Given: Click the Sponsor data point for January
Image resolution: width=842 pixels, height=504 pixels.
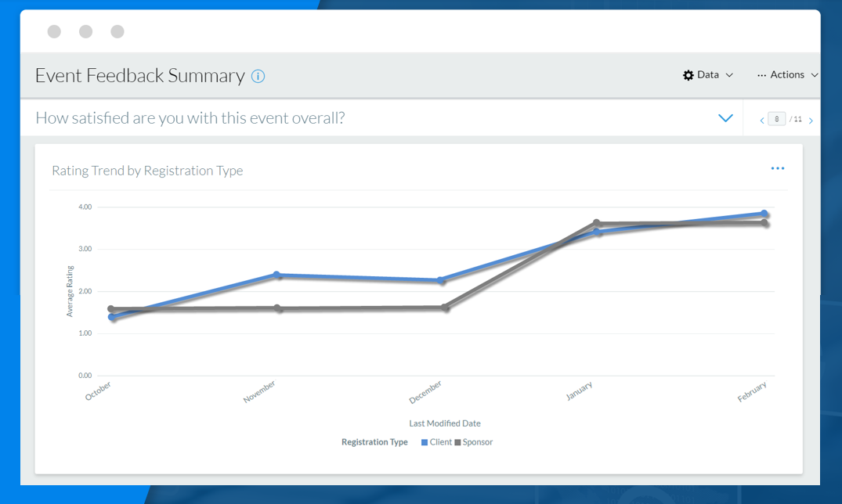Looking at the screenshot, I should [597, 223].
